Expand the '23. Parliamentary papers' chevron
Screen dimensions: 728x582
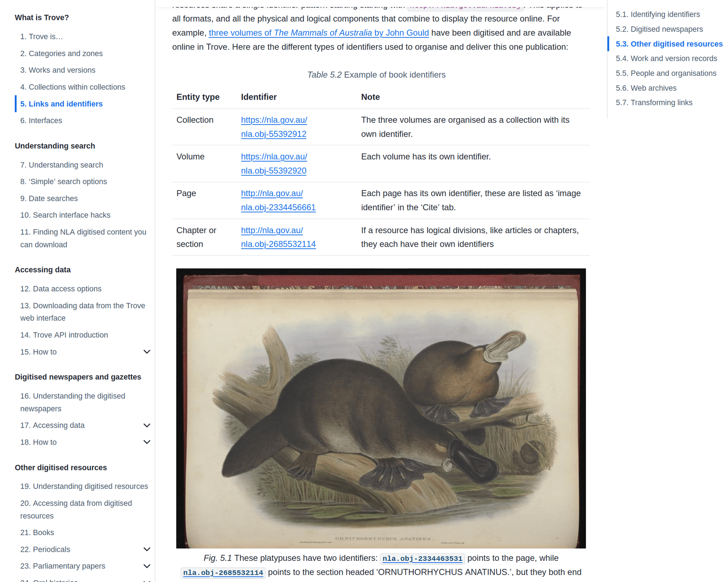146,566
